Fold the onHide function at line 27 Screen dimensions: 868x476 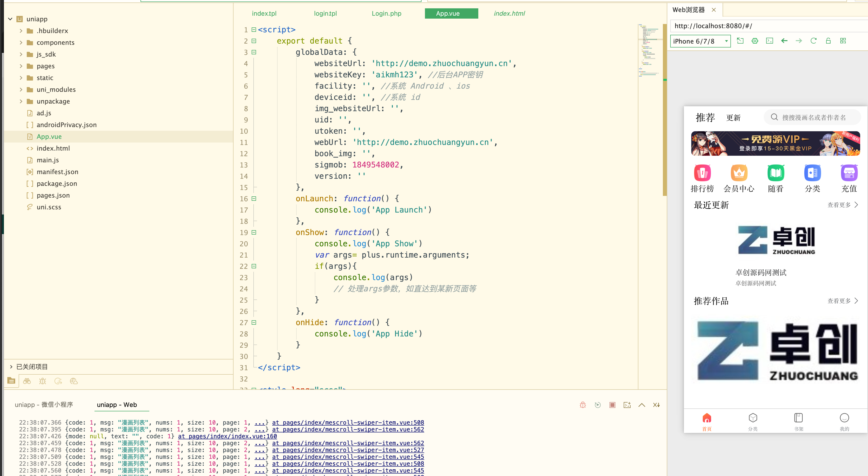pos(254,322)
